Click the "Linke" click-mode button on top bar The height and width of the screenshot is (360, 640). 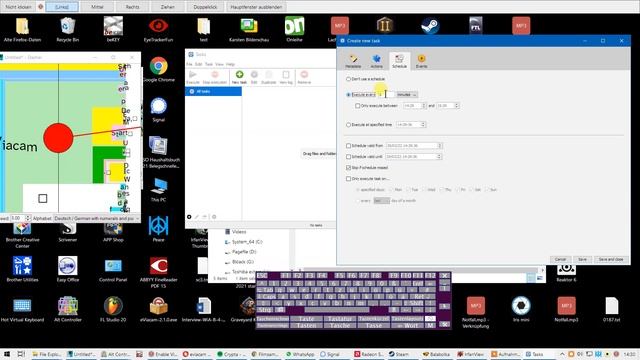click(x=62, y=7)
